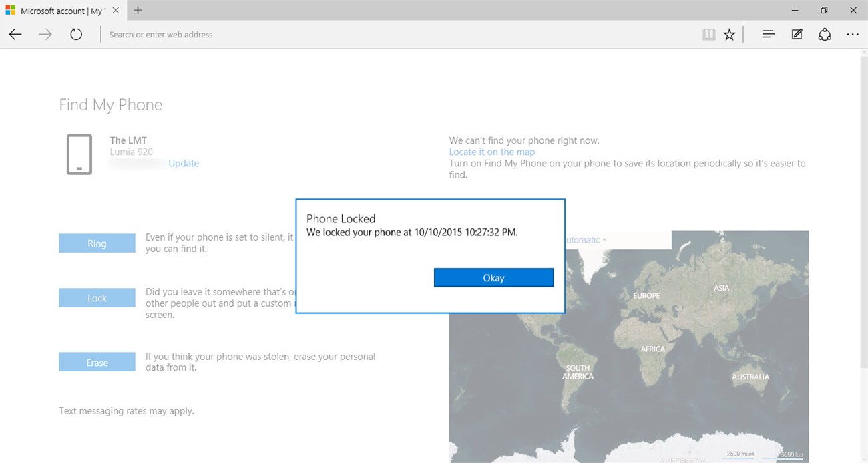868x463 pixels.
Task: Click Africa label on the map
Action: click(x=653, y=349)
